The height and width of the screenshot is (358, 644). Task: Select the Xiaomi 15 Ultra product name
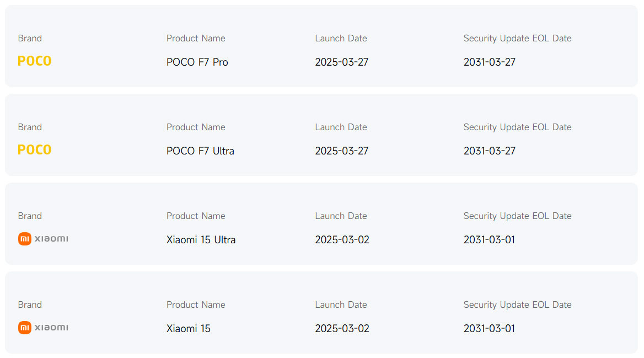201,240
